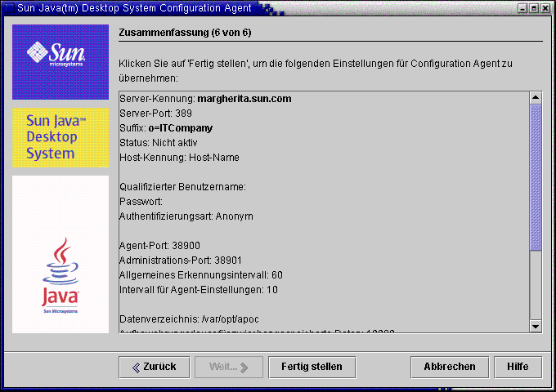Click the summary scrollbar up arrow
This screenshot has width=556, height=392.
(536, 97)
